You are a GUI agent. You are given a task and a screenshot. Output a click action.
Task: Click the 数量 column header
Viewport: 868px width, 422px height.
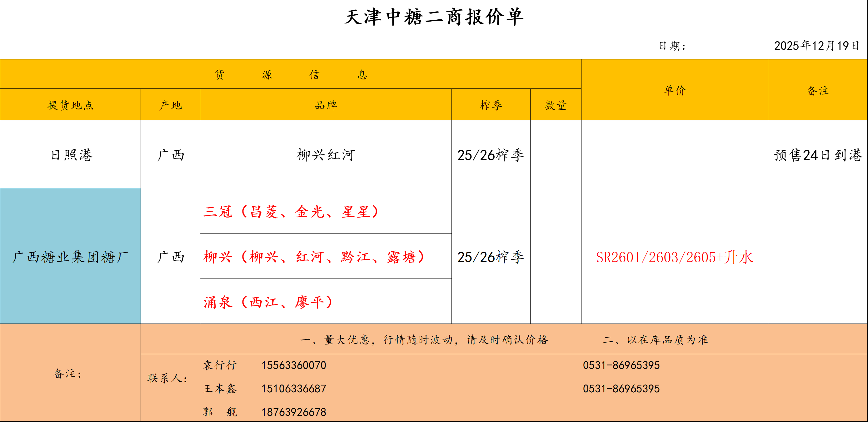click(x=555, y=105)
